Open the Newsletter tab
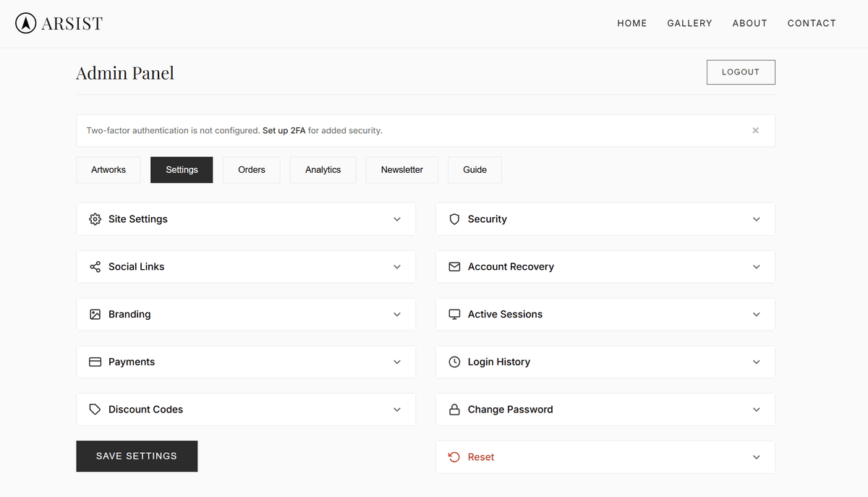Screen dimensions: 868x497 click(x=401, y=169)
